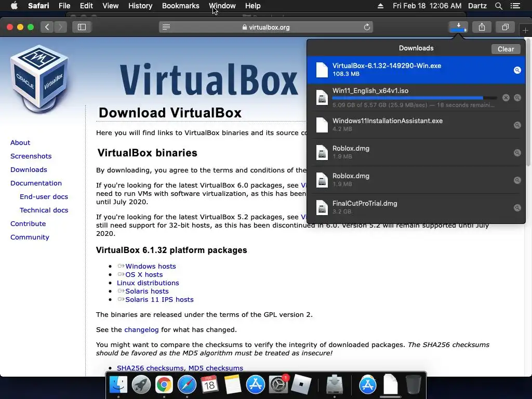Click the About sidebar link

click(x=20, y=142)
